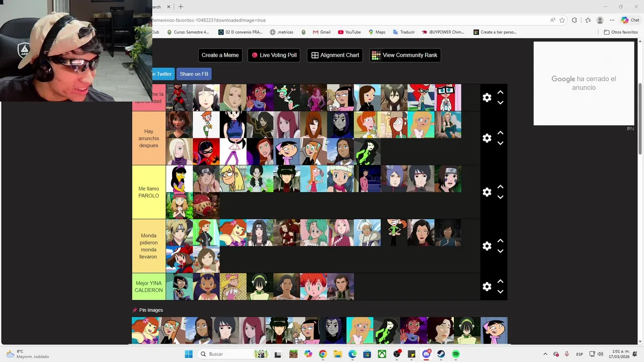Move 'Me llamo PAROLO' tier down
The image size is (644, 362).
pos(500,197)
